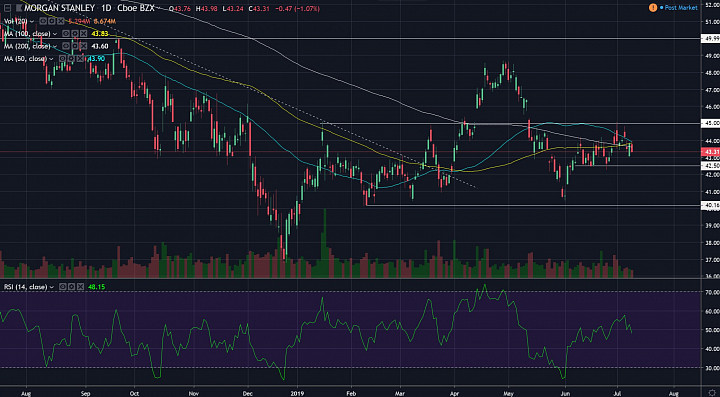Open settings for MA (100, close)
720x397 pixels.
tap(74, 34)
